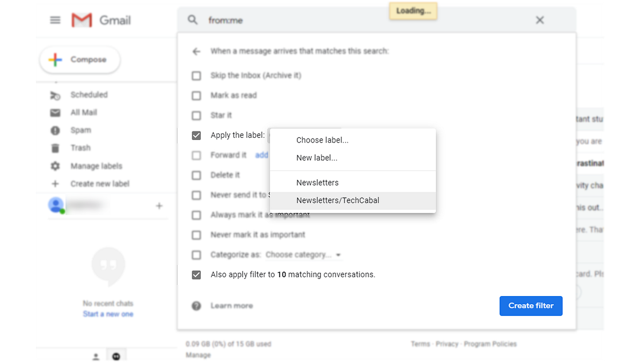
Task: Select Choose label from the label list
Action: coord(322,139)
